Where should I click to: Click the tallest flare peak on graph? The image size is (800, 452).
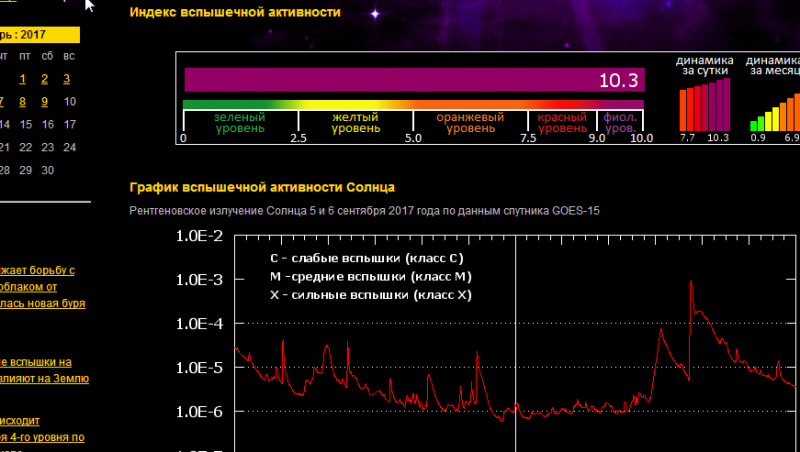click(690, 284)
